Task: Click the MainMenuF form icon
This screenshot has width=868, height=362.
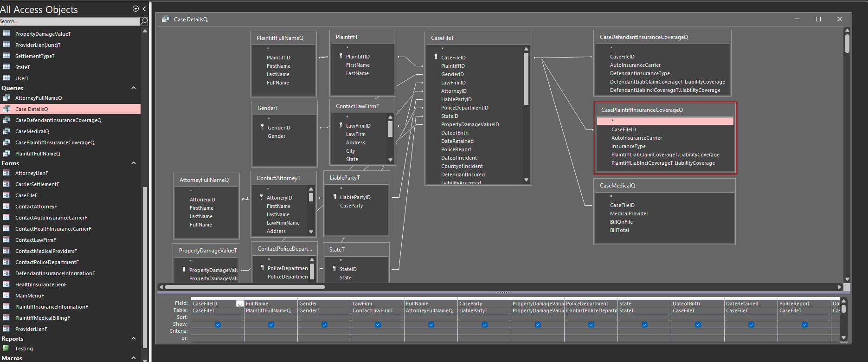Action: tap(6, 296)
